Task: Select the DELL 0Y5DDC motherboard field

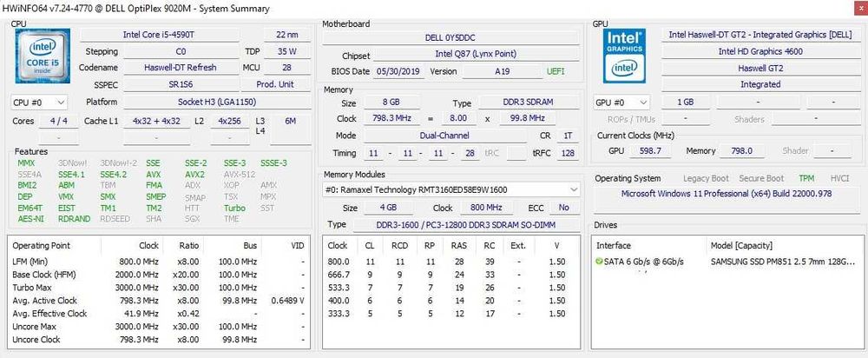Action: coord(450,37)
